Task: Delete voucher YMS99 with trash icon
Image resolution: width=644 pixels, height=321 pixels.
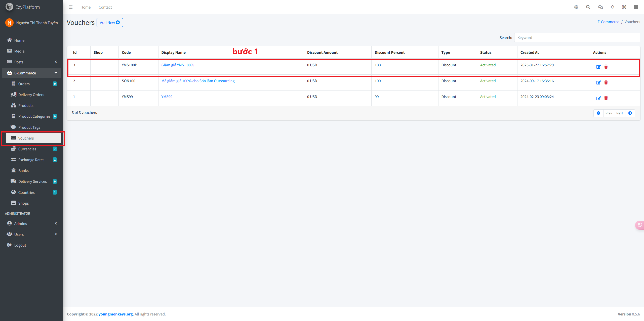Action: (x=606, y=98)
